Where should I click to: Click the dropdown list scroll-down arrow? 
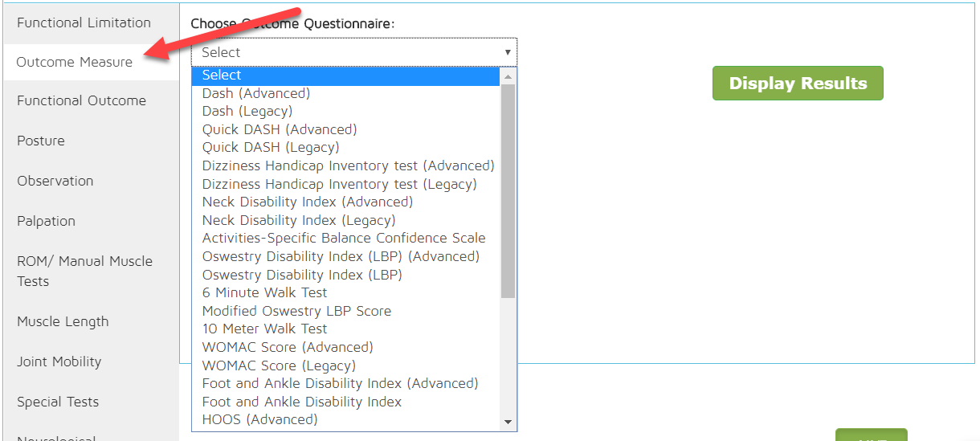(508, 422)
